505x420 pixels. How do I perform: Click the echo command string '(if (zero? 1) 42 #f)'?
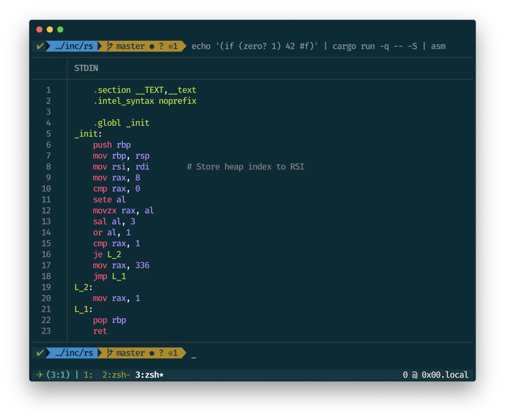pos(267,46)
